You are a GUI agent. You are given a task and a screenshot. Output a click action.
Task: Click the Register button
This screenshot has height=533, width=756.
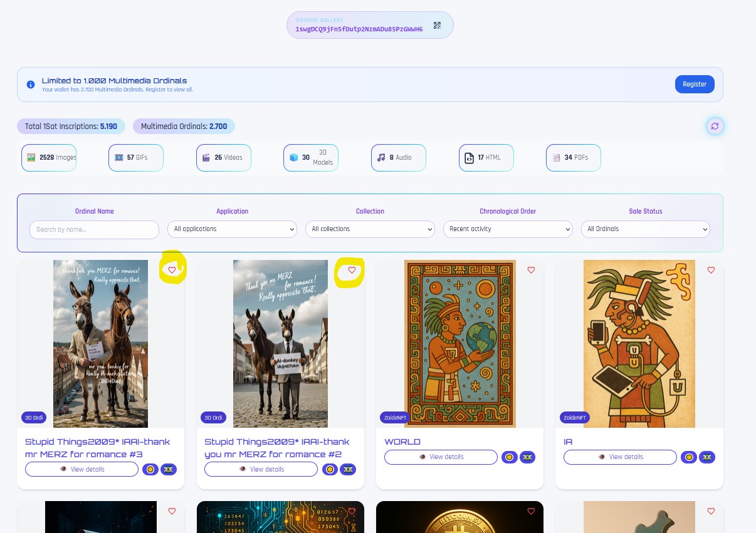695,84
